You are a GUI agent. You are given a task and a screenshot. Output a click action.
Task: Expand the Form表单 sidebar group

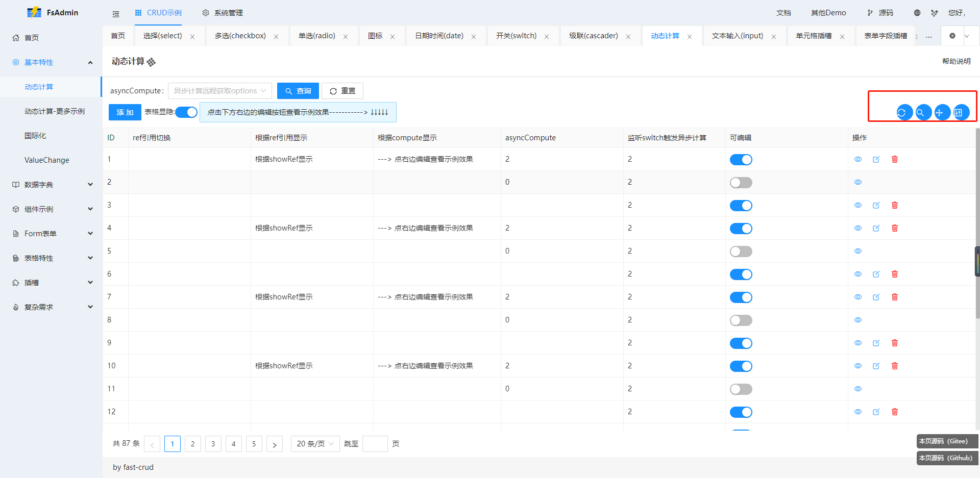click(x=51, y=234)
